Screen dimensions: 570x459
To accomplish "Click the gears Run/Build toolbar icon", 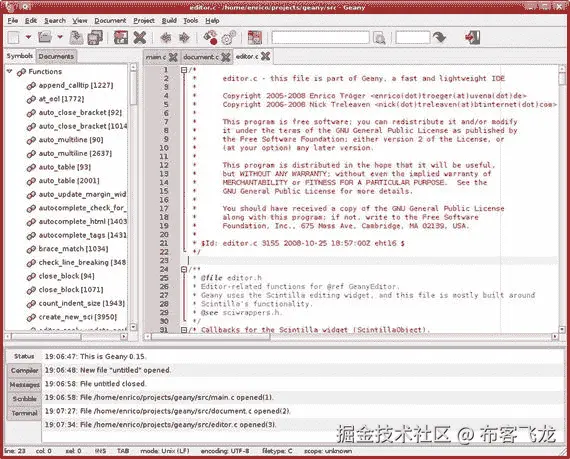I will (229, 37).
